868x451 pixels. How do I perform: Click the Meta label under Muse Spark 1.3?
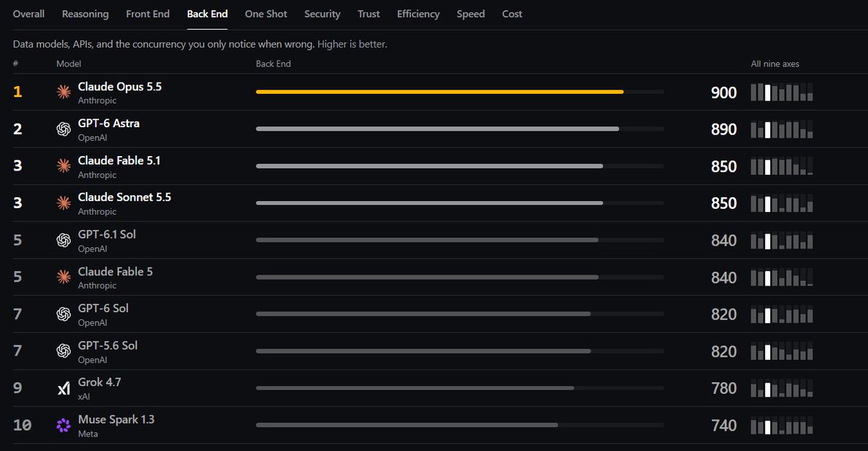tap(88, 434)
